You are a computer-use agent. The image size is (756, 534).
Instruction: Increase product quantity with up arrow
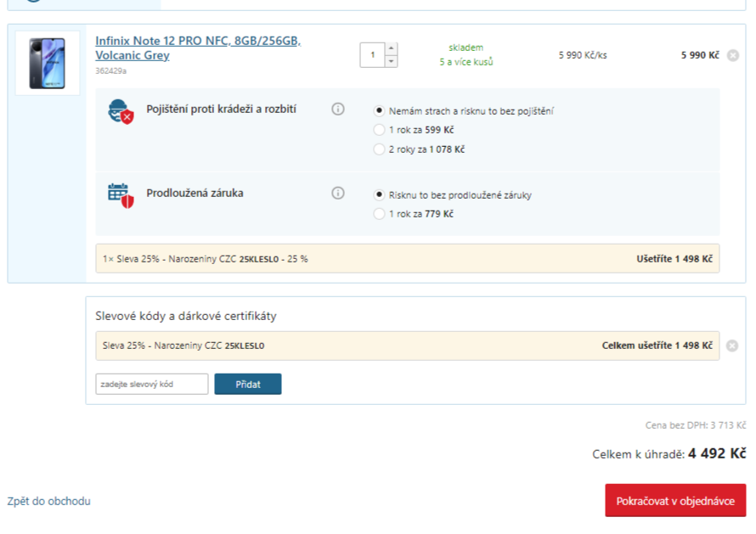(391, 48)
